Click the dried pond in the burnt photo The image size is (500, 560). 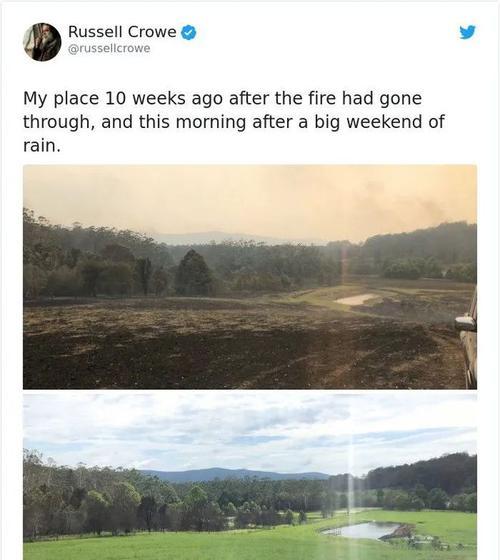[356, 299]
